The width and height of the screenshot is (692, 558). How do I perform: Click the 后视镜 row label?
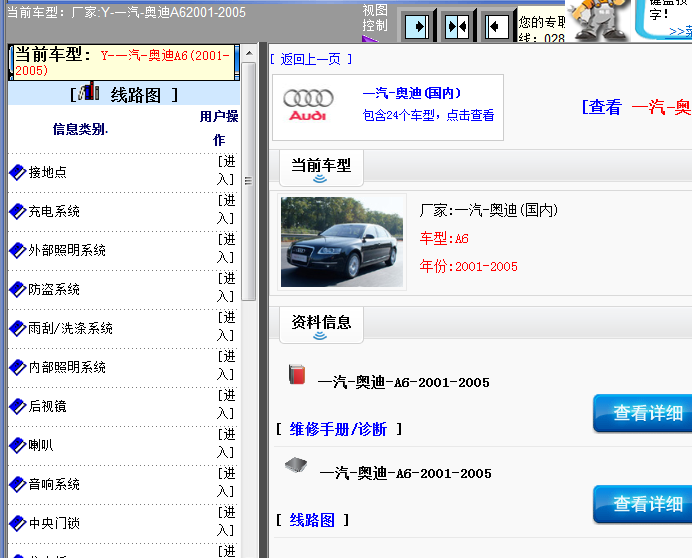point(48,406)
